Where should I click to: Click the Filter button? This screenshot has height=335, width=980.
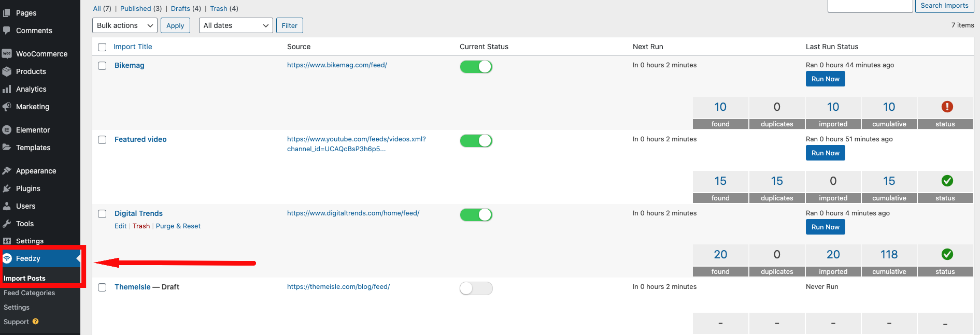tap(289, 25)
